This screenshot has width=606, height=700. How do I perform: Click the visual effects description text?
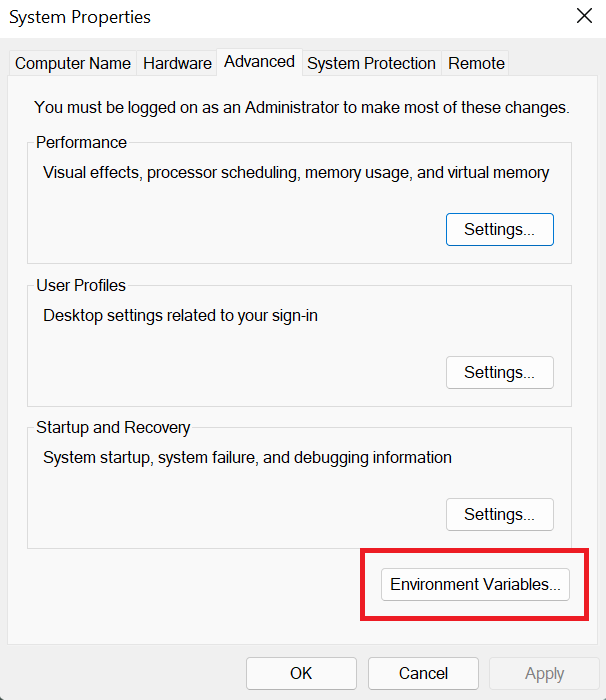(x=296, y=173)
